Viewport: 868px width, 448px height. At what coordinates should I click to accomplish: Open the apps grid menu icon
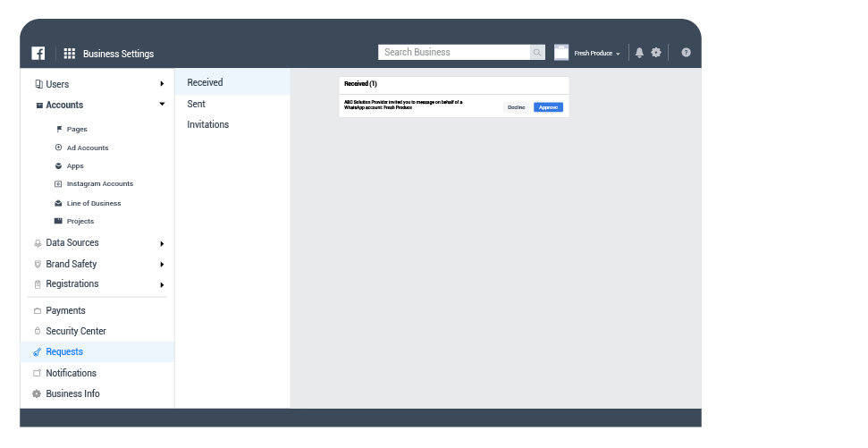tap(69, 53)
